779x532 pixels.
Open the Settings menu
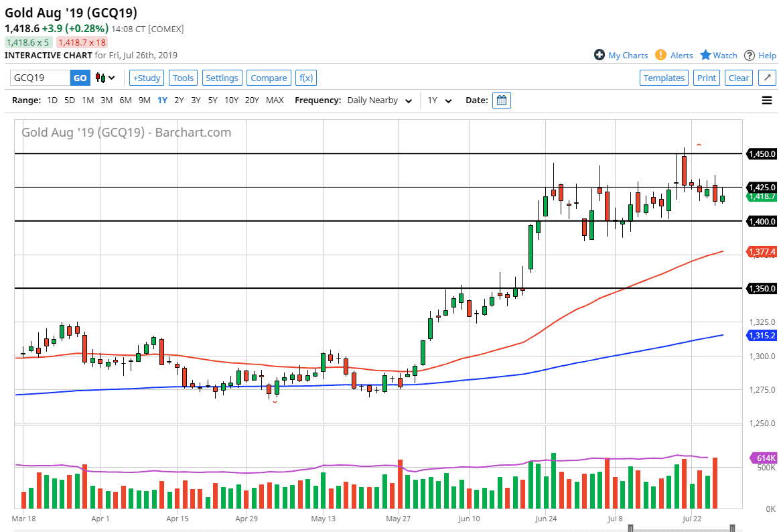[x=222, y=77]
